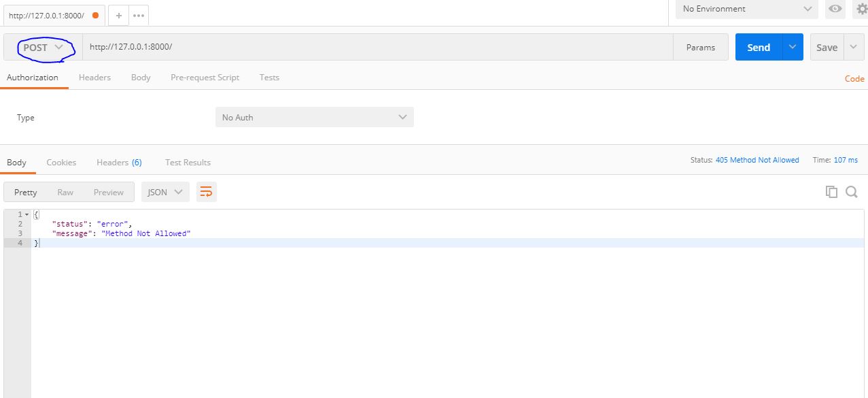868x398 pixels.
Task: Select the Raw response view
Action: coord(65,193)
